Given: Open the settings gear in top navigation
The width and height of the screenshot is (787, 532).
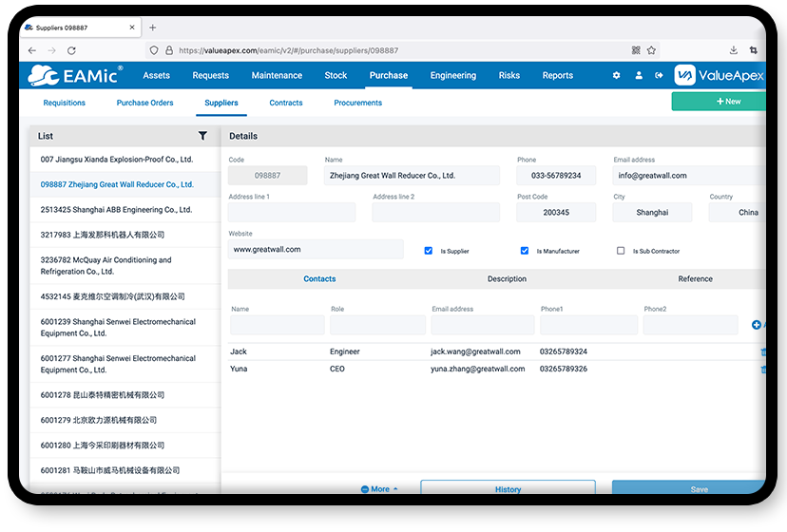Looking at the screenshot, I should point(616,76).
